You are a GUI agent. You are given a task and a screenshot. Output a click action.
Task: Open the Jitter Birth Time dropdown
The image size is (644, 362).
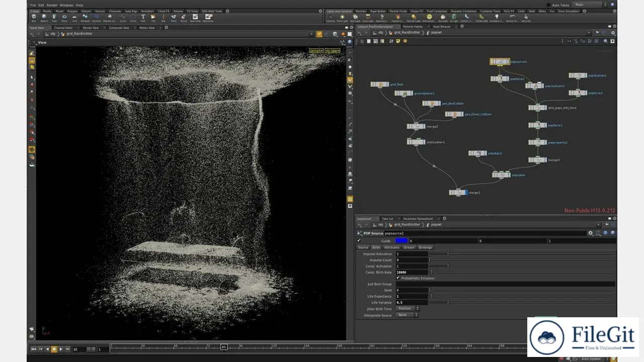(x=408, y=309)
